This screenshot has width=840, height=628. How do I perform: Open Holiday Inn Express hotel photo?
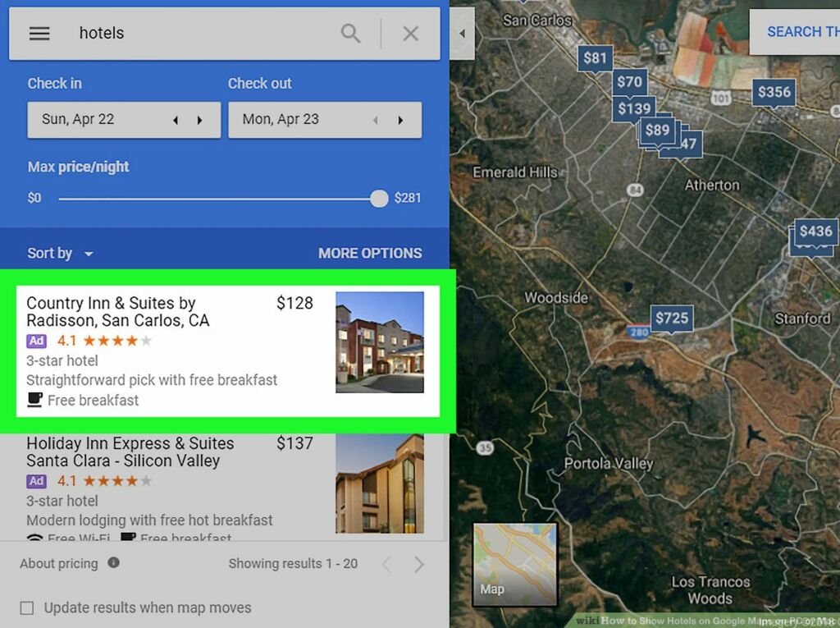tap(379, 484)
